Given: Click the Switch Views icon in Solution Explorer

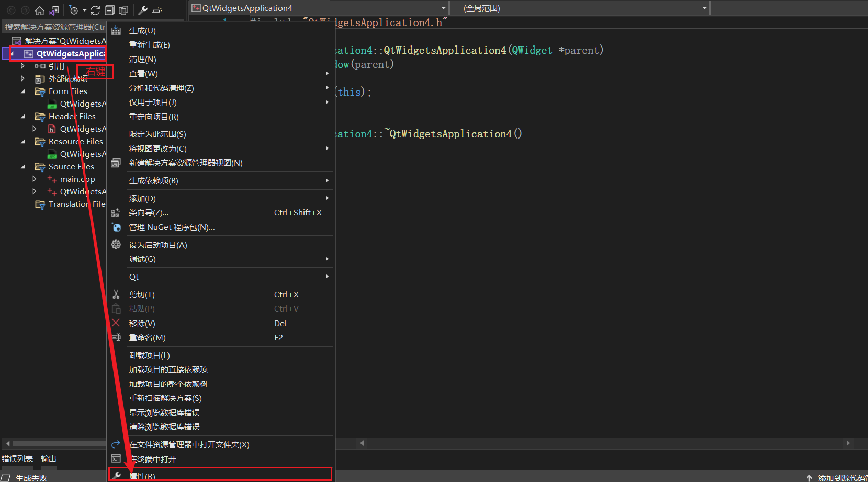Looking at the screenshot, I should coord(53,9).
